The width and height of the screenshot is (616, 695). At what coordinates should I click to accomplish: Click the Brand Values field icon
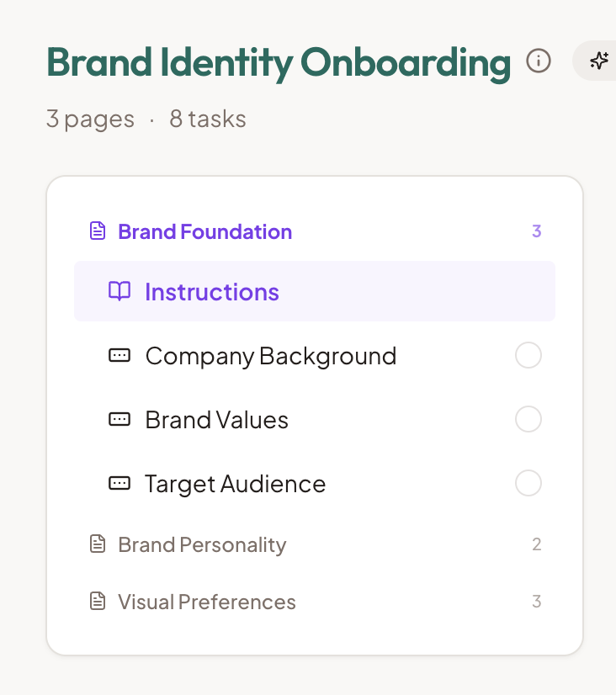(119, 420)
